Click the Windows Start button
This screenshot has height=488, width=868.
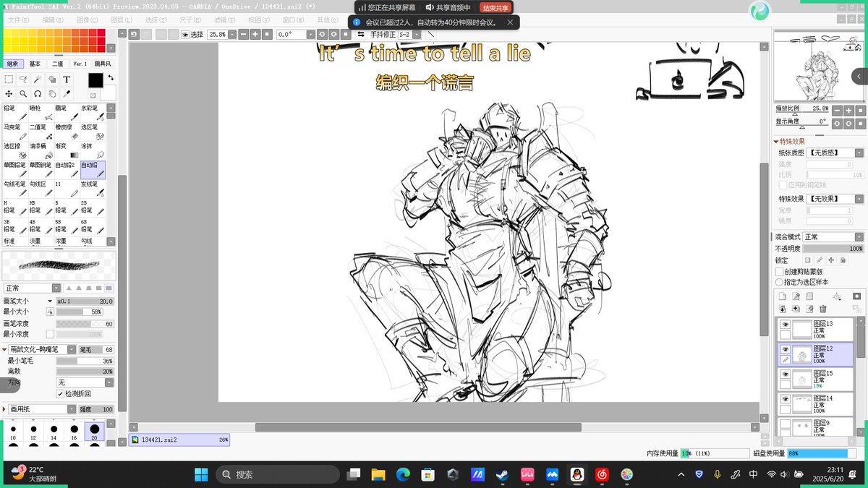coord(201,474)
